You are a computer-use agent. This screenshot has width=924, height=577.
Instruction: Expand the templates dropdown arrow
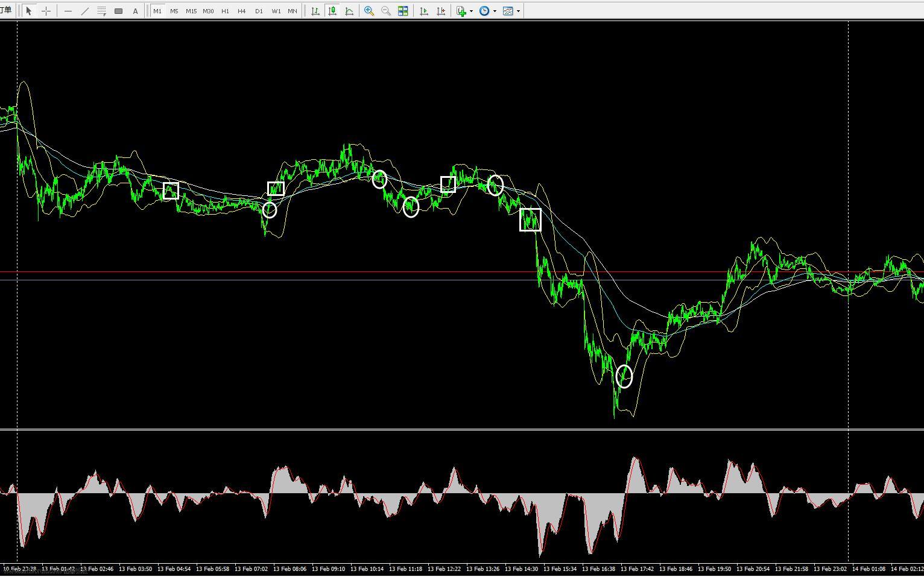click(x=518, y=11)
